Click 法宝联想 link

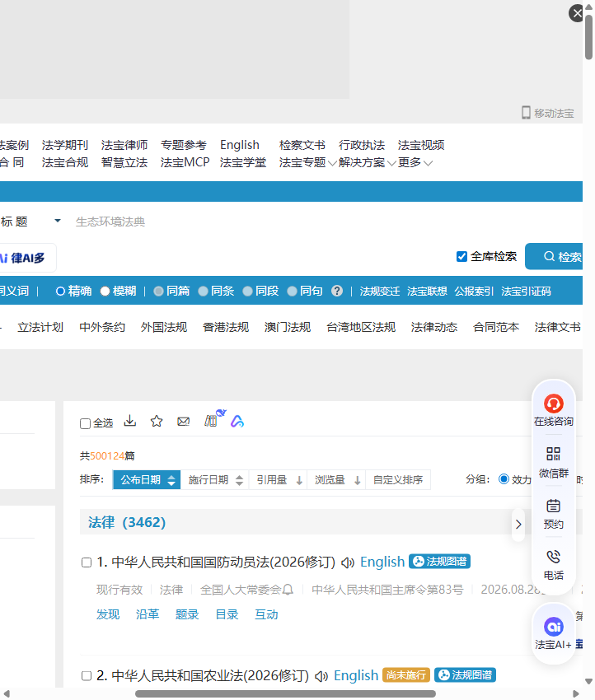click(427, 291)
